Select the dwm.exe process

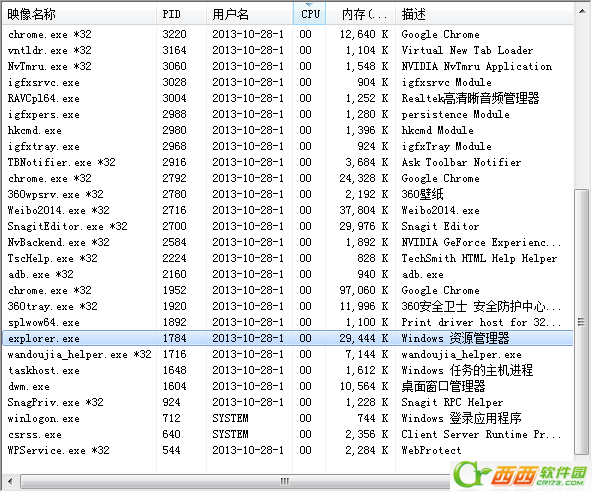click(288, 386)
